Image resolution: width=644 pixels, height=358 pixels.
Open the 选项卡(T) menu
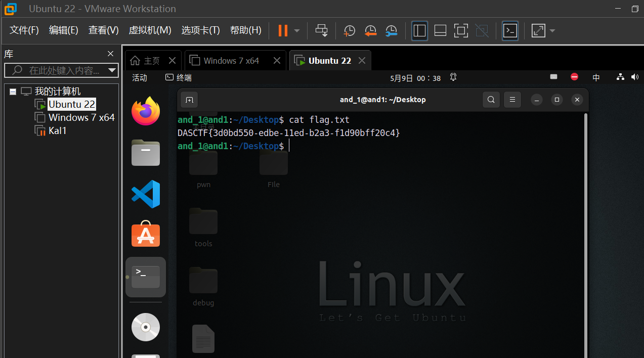coord(201,30)
